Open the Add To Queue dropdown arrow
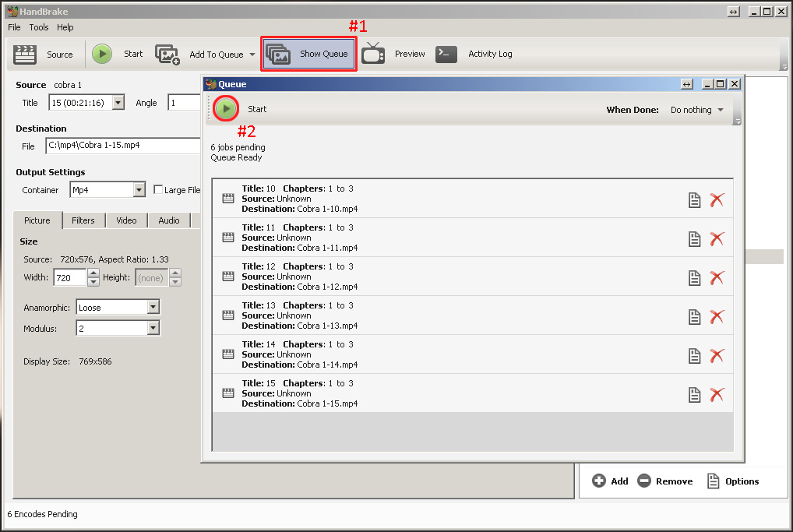This screenshot has height=532, width=793. pyautogui.click(x=252, y=55)
